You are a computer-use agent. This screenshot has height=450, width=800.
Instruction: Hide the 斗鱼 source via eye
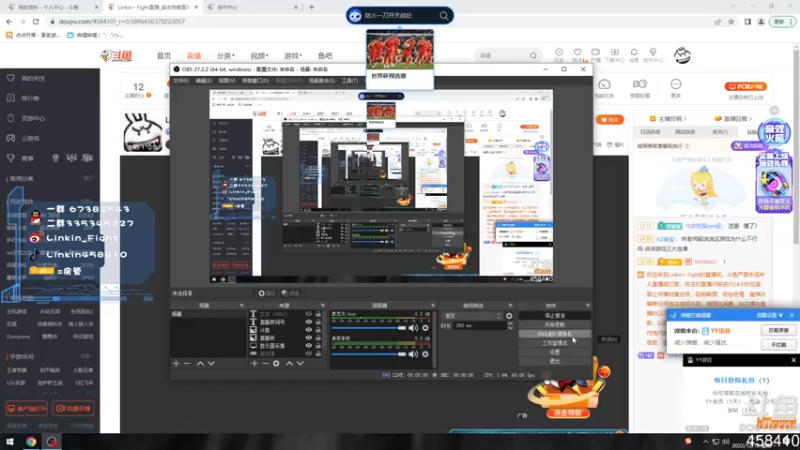point(308,330)
